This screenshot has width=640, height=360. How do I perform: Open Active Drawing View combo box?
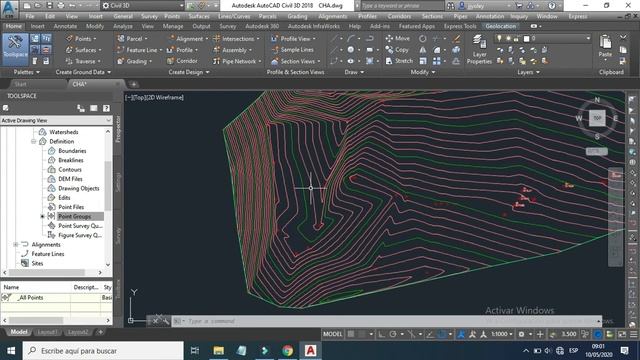point(56,120)
